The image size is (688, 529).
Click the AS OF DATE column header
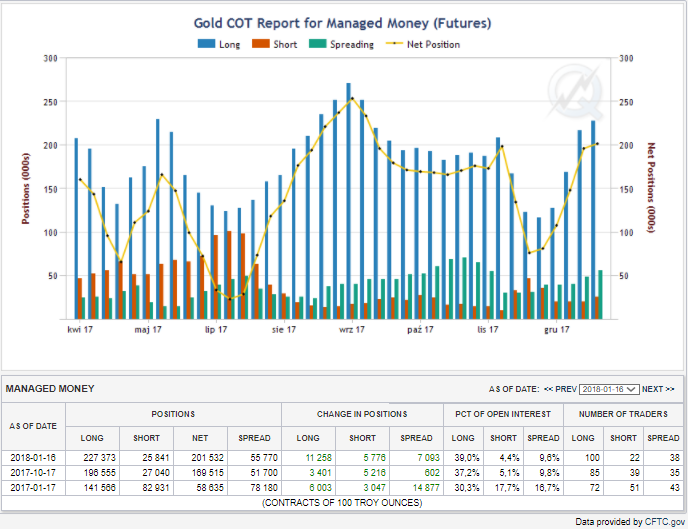[x=33, y=426]
